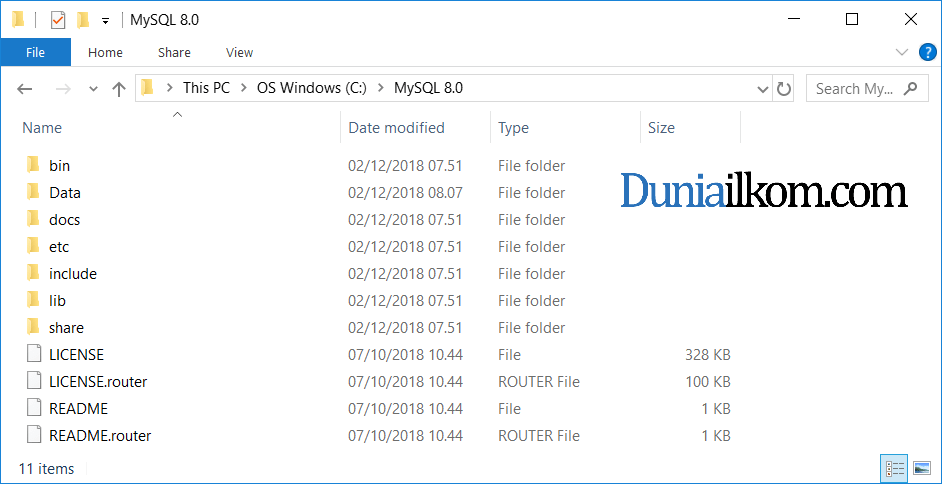
Task: Click the search magnifier icon
Action: [x=910, y=88]
